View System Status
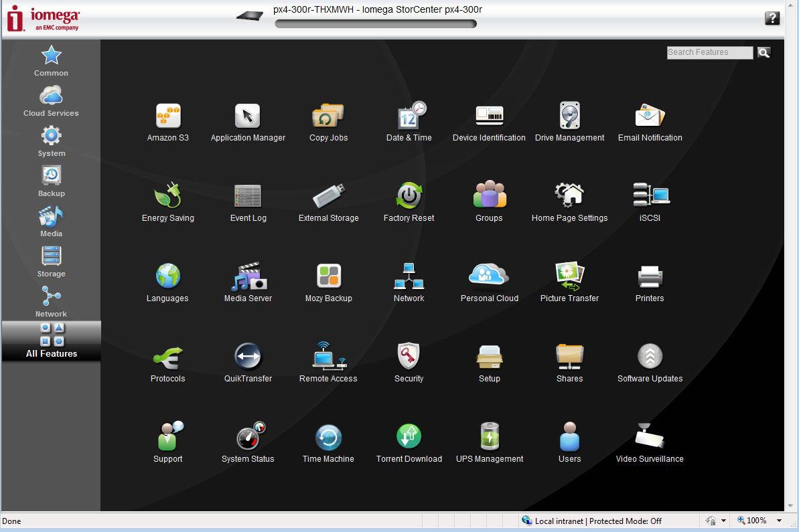 [248, 443]
